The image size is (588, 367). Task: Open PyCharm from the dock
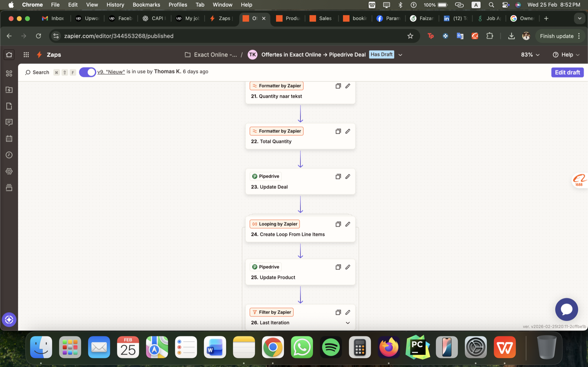coord(417,347)
